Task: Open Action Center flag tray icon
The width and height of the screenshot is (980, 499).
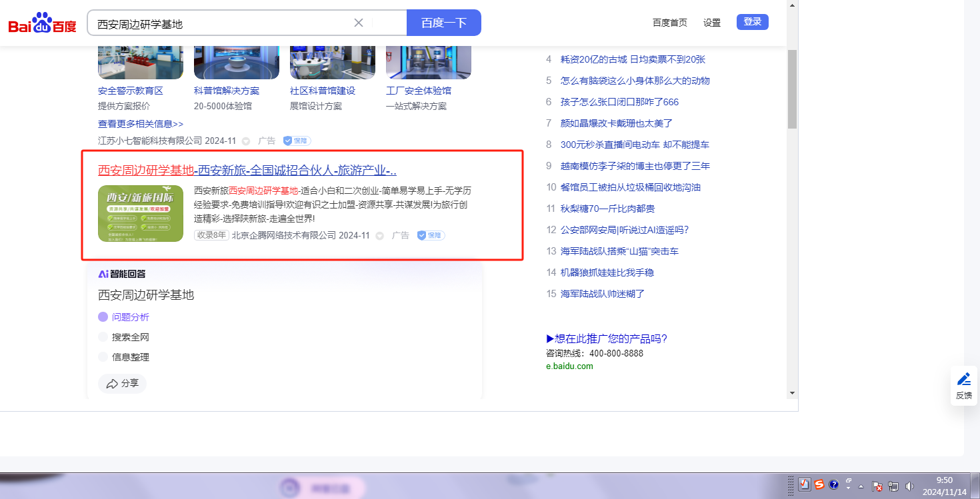Action: [878, 486]
